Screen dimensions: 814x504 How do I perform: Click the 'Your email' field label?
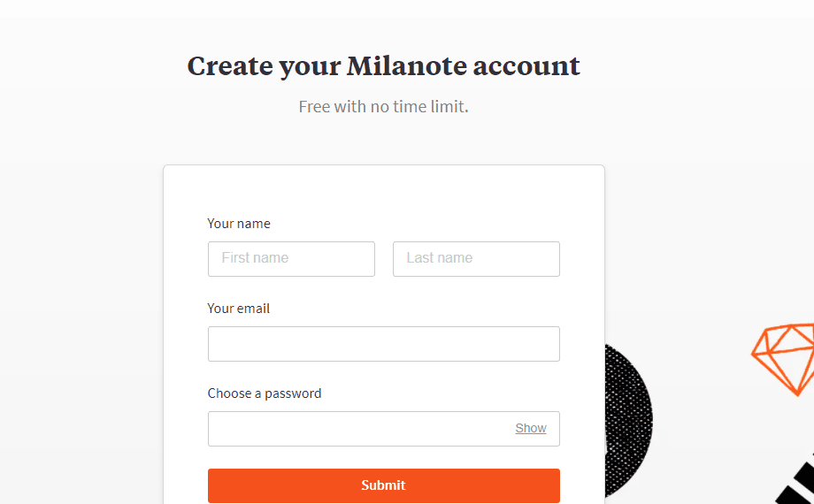click(x=239, y=309)
